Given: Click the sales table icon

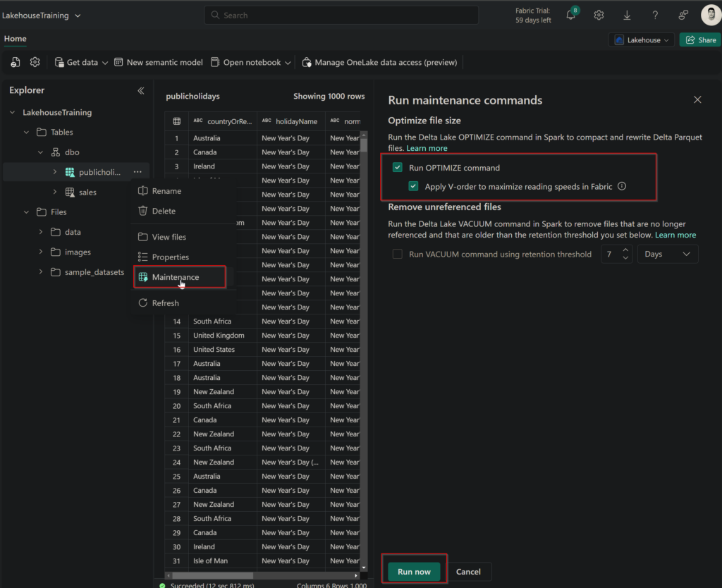Looking at the screenshot, I should click(x=70, y=192).
